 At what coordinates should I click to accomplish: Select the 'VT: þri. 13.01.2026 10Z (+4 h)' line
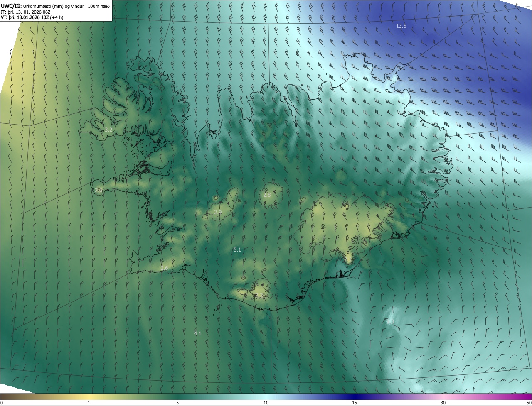[32, 17]
